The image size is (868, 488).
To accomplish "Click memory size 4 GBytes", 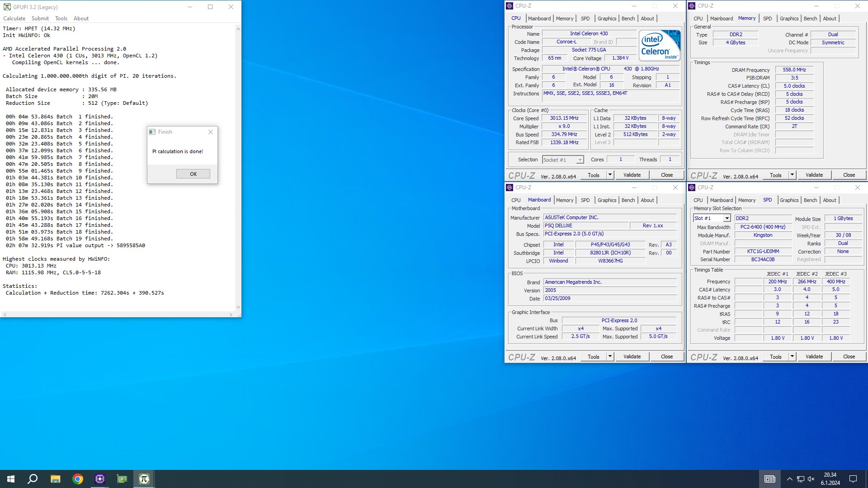I will click(736, 42).
